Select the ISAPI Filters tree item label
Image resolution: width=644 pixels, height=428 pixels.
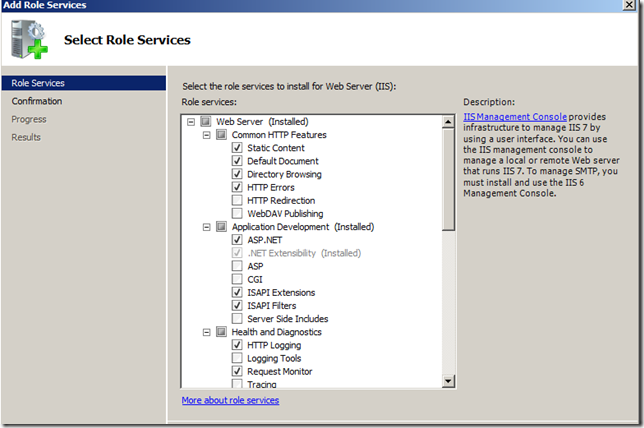tap(274, 306)
